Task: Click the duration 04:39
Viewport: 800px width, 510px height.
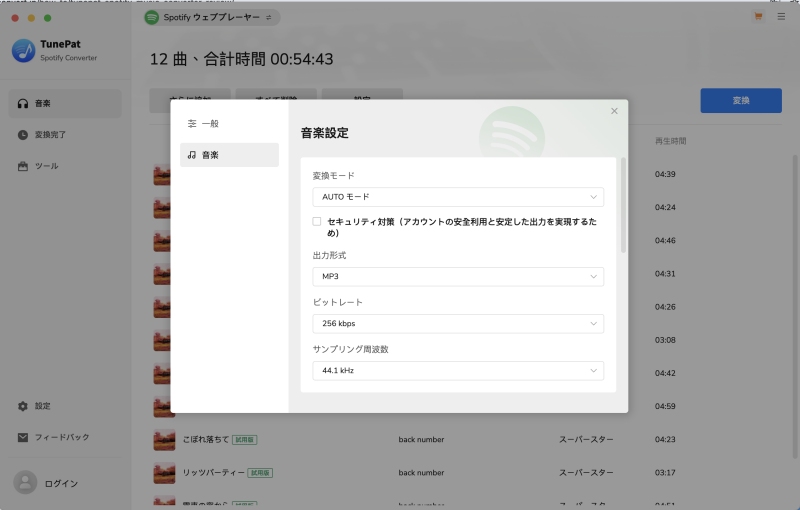Action: (665, 174)
